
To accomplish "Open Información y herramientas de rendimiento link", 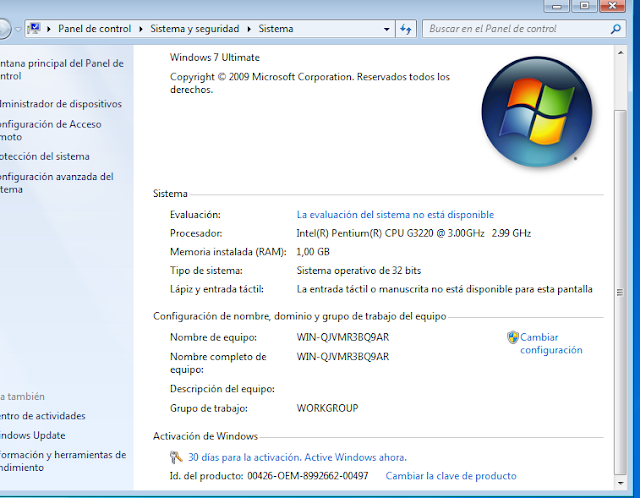I will (x=63, y=461).
